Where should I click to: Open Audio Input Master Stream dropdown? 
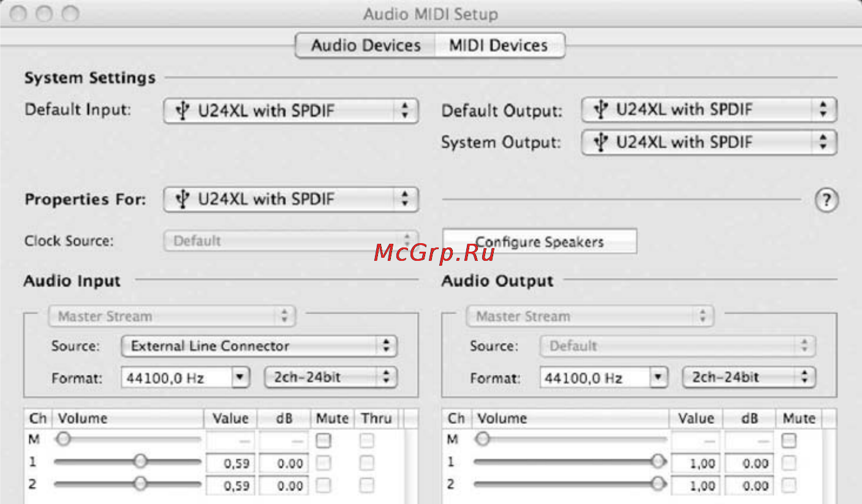click(x=172, y=317)
